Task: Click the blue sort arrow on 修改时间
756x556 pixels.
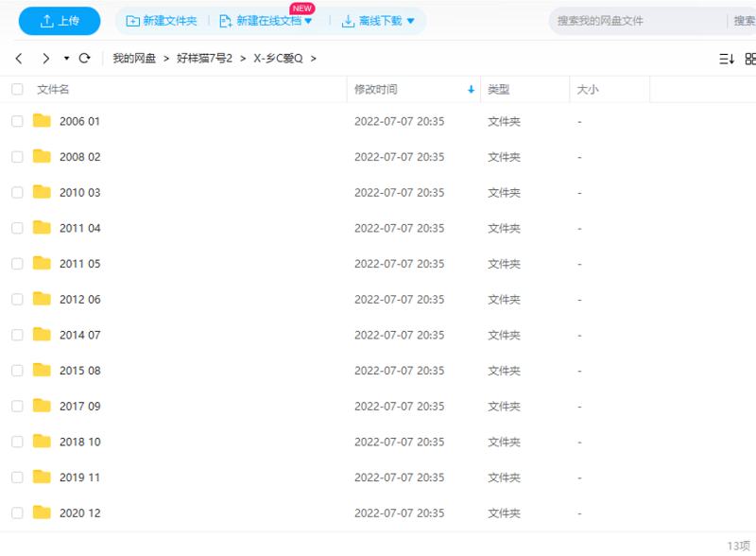Action: 471,90
